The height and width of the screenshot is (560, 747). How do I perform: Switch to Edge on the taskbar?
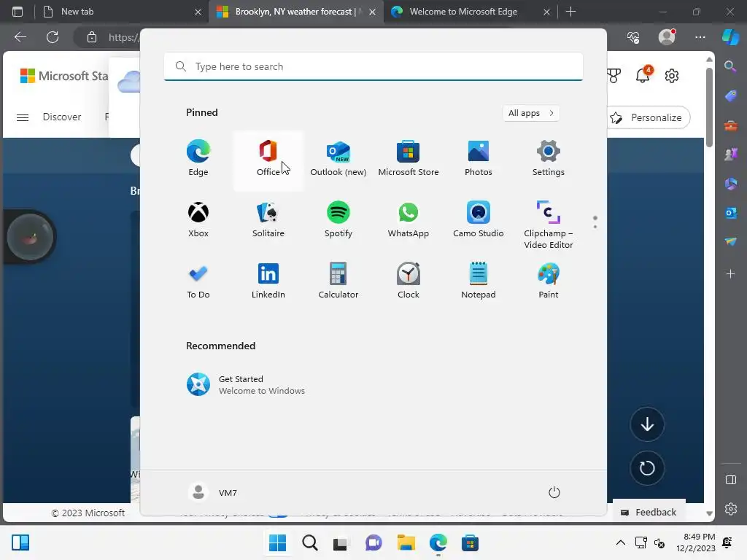(438, 542)
